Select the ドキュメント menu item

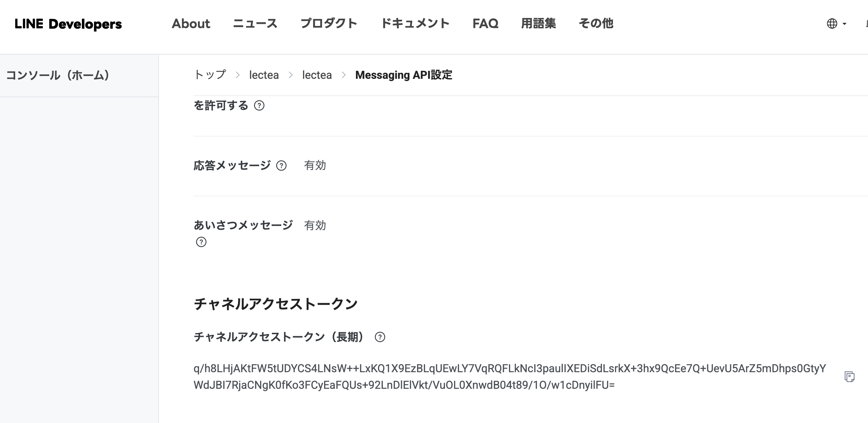(x=416, y=23)
